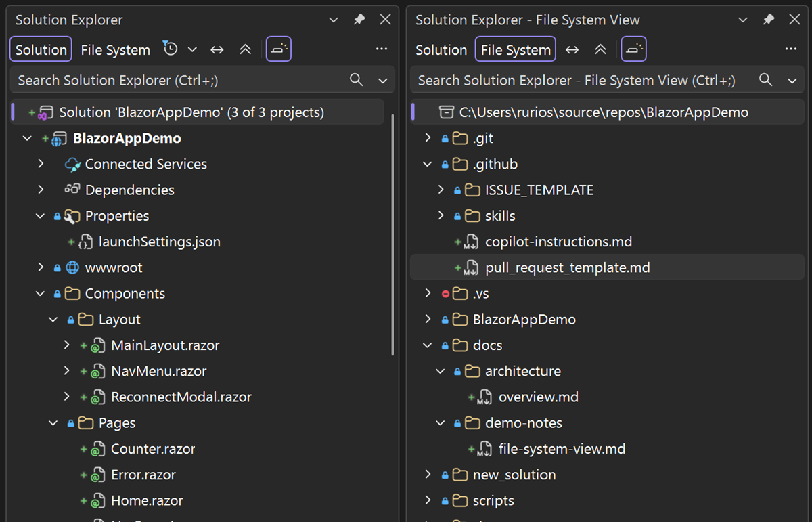The height and width of the screenshot is (522, 812).
Task: Select the Solution tab in left panel
Action: tap(41, 49)
